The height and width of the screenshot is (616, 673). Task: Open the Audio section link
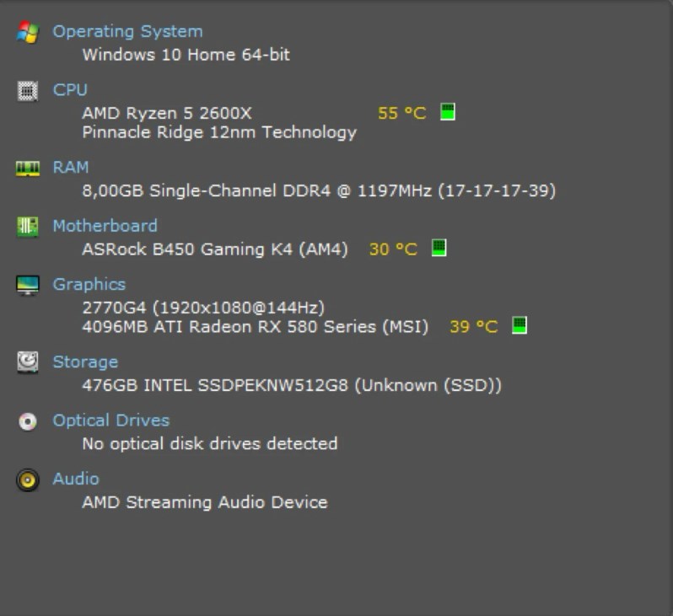click(76, 479)
